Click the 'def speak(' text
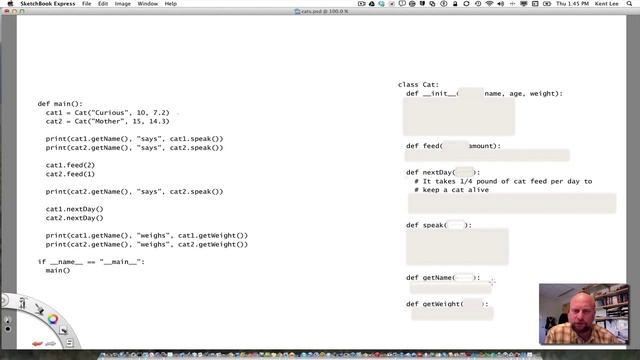 click(427, 225)
